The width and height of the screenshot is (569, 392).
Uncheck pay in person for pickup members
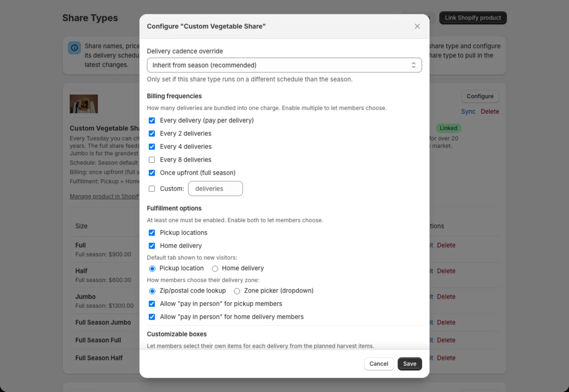coord(152,304)
